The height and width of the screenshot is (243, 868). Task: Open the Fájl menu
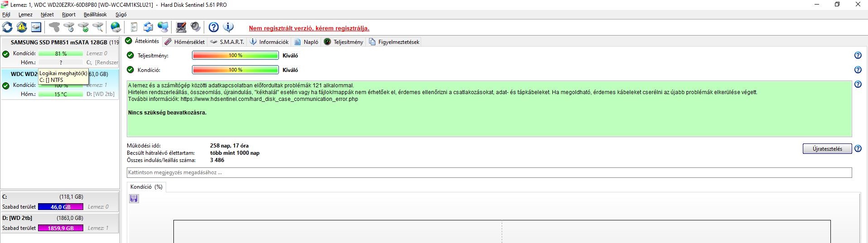[6, 14]
